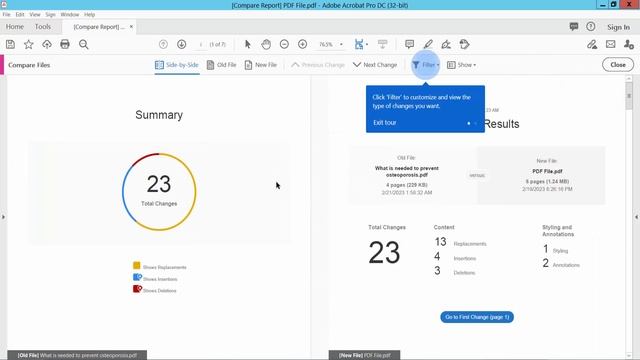Click the blue Shows Insertions swatch
The height and width of the screenshot is (360, 640).
pyautogui.click(x=137, y=278)
